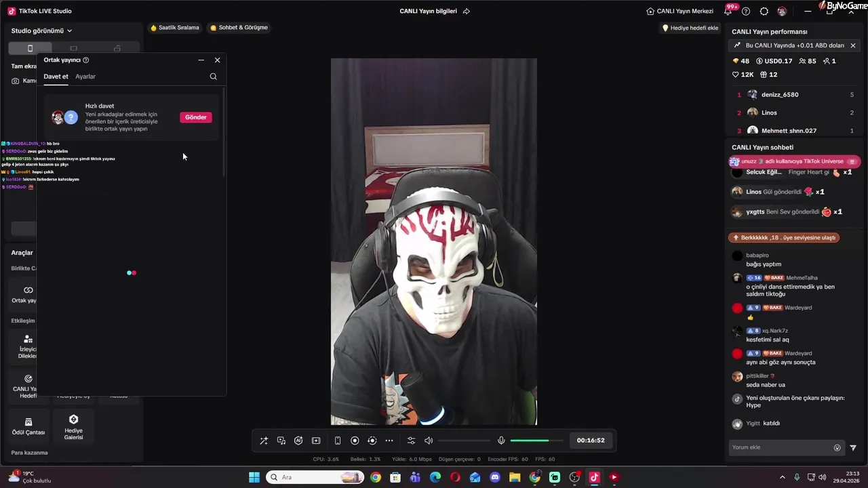The height and width of the screenshot is (488, 868).
Task: Open Hediye Galerisi tool
Action: point(73,426)
